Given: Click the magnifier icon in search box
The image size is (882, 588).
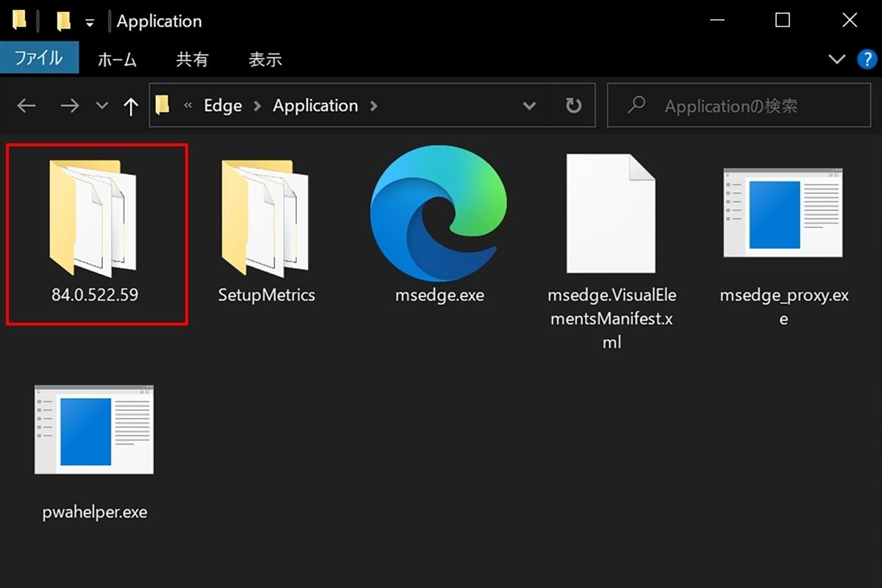Looking at the screenshot, I should pyautogui.click(x=637, y=105).
